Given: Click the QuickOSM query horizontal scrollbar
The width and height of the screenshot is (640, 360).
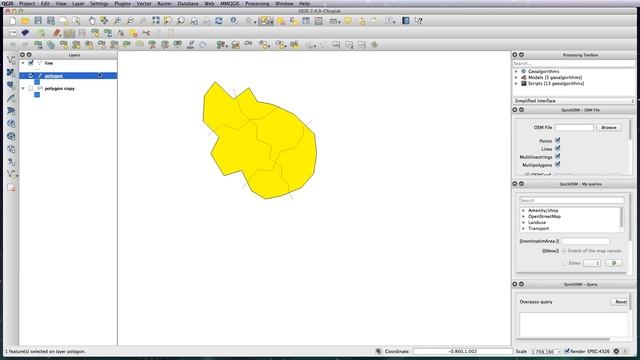Looking at the screenshot, I should pos(563,339).
